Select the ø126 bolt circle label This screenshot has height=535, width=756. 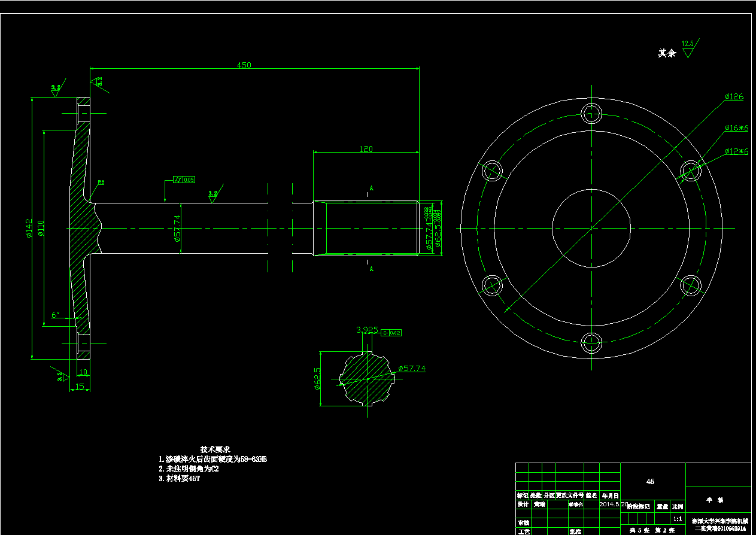pyautogui.click(x=734, y=96)
